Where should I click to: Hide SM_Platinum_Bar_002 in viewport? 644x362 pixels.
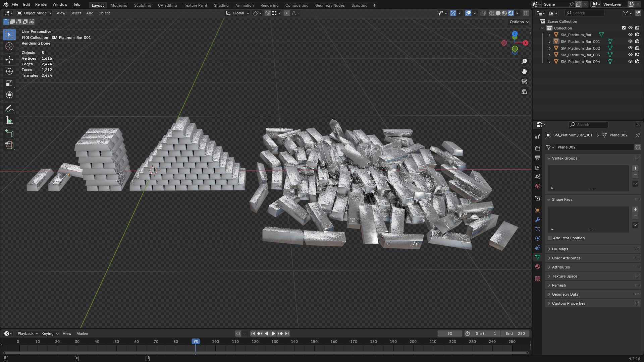(x=630, y=48)
